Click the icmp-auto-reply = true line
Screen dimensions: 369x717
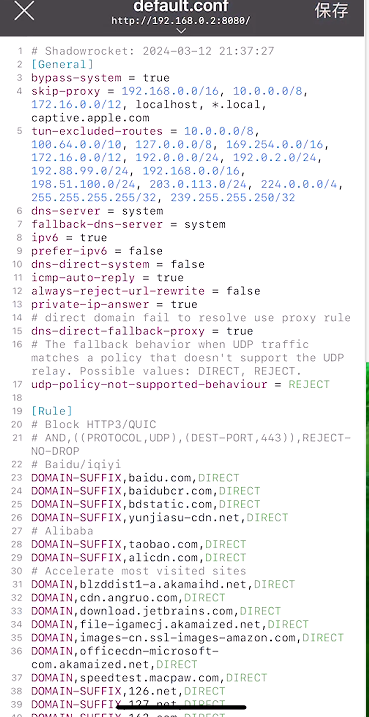click(107, 278)
